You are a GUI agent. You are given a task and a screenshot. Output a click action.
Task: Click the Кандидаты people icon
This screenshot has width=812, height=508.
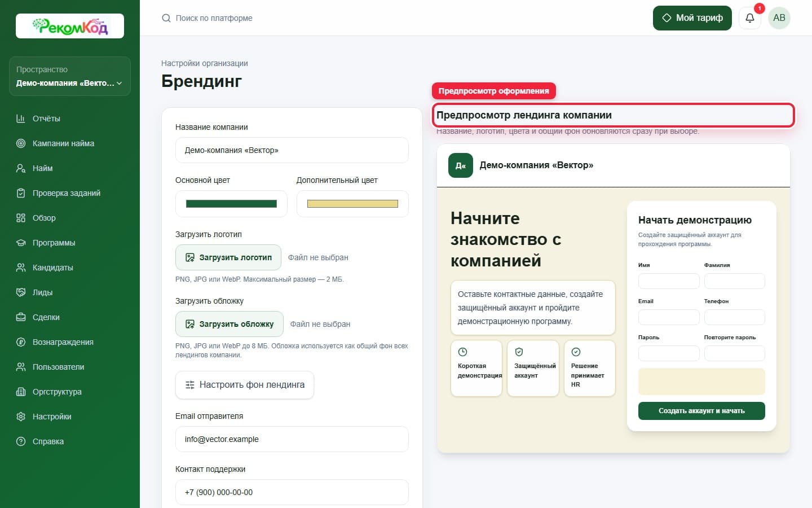21,268
